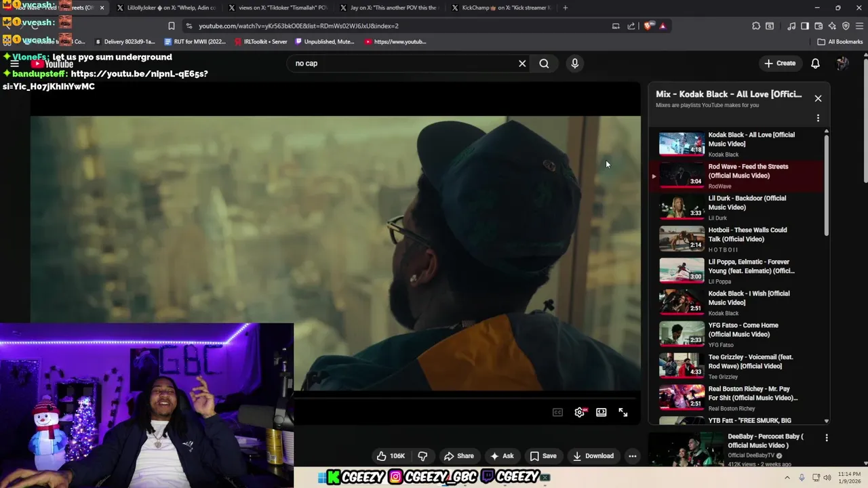
Task: Like the video with 106K likes
Action: tap(391, 456)
